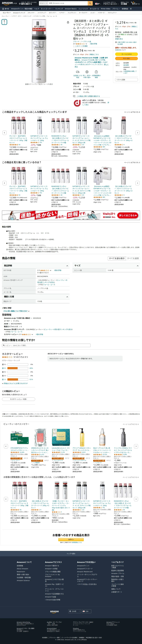
Task: Select すべてを展開 toggle button
Action: [x=133, y=258]
